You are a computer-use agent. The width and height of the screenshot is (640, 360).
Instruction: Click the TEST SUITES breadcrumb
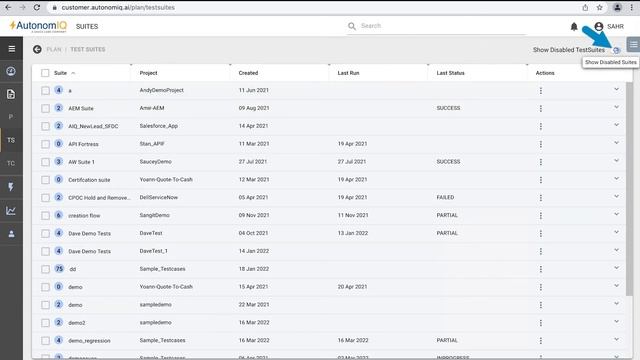click(88, 49)
